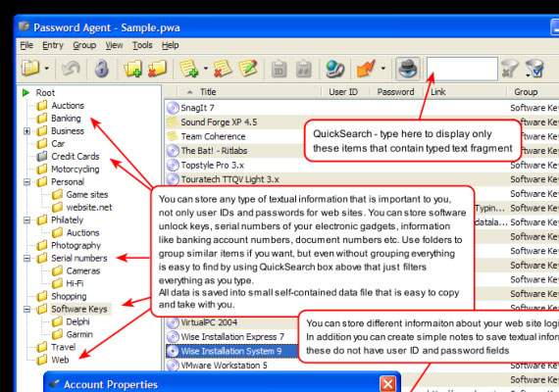This screenshot has width=559, height=392.
Task: Click the Undo toolbar icon
Action: pos(71,69)
